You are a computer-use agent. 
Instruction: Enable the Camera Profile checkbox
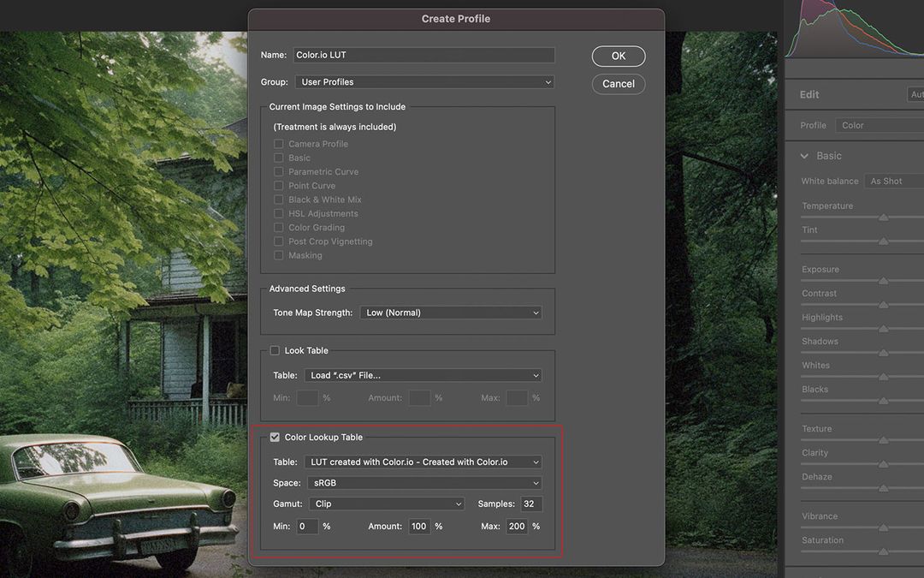coord(278,143)
